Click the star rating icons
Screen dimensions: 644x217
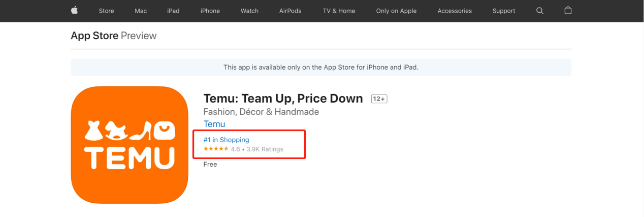(216, 149)
